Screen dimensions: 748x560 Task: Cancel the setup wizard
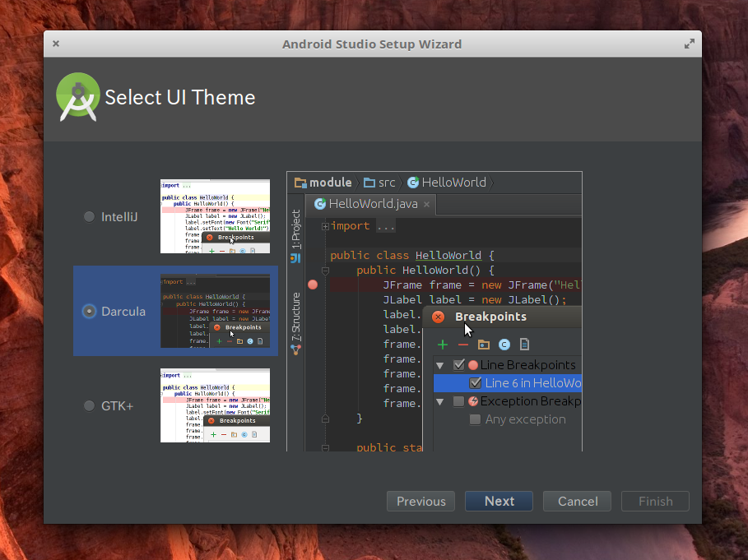[x=577, y=501]
